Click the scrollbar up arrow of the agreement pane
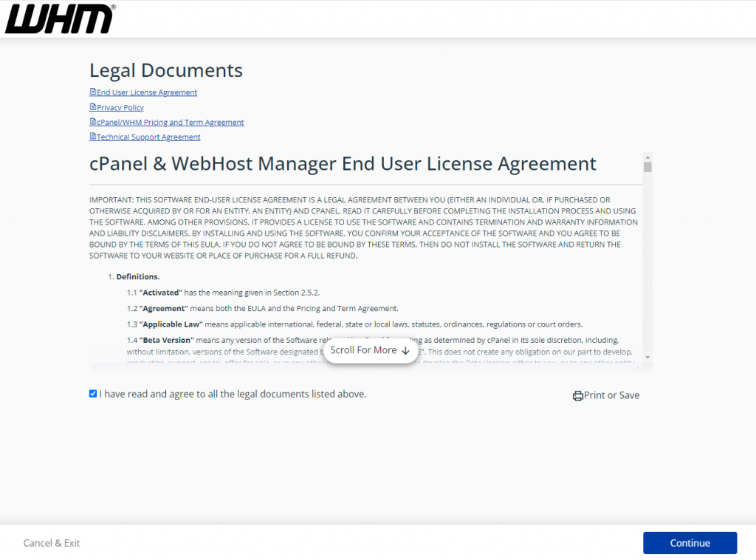The height and width of the screenshot is (560, 756). (647, 157)
